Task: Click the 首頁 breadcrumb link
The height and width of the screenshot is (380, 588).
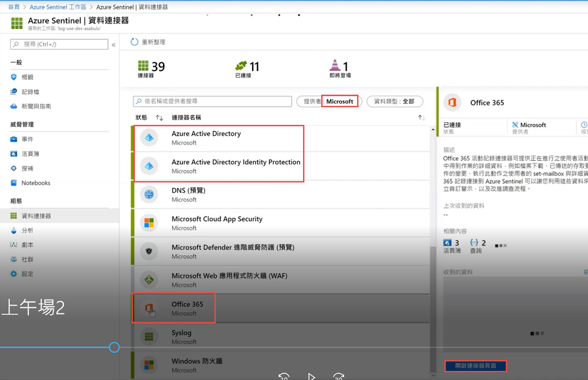Action: pyautogui.click(x=14, y=7)
